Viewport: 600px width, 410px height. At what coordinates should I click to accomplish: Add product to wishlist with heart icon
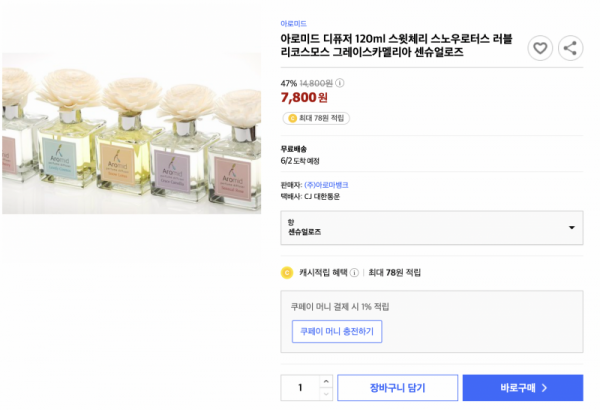[x=540, y=48]
